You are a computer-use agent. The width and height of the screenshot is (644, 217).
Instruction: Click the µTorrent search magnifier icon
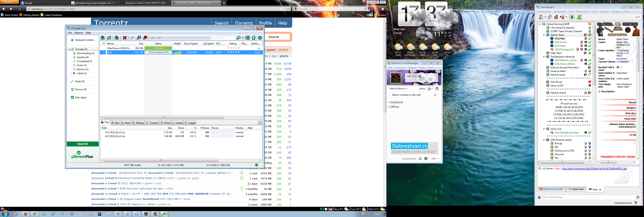(238, 38)
